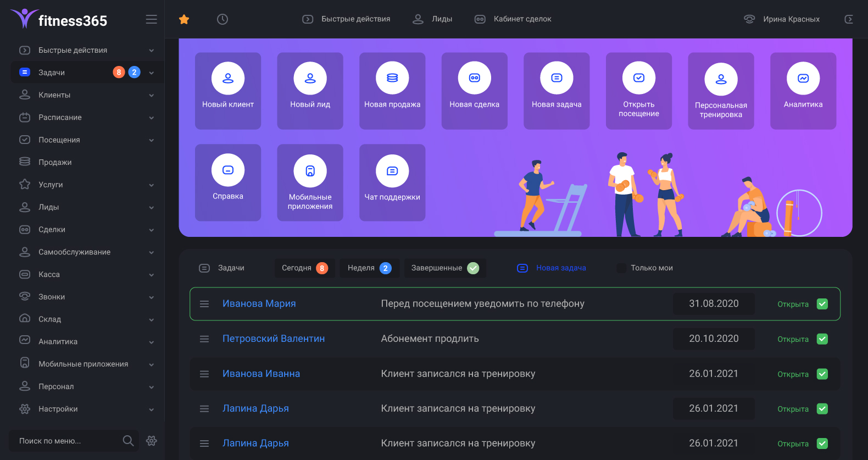Check off the last Лапина Дарья task
Screen dimensions: 868x460
[x=822, y=444]
